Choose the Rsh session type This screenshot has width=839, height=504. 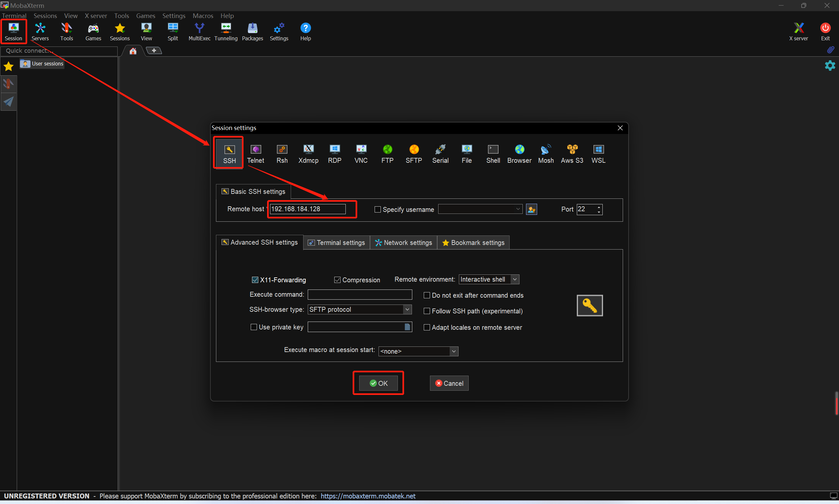click(282, 154)
